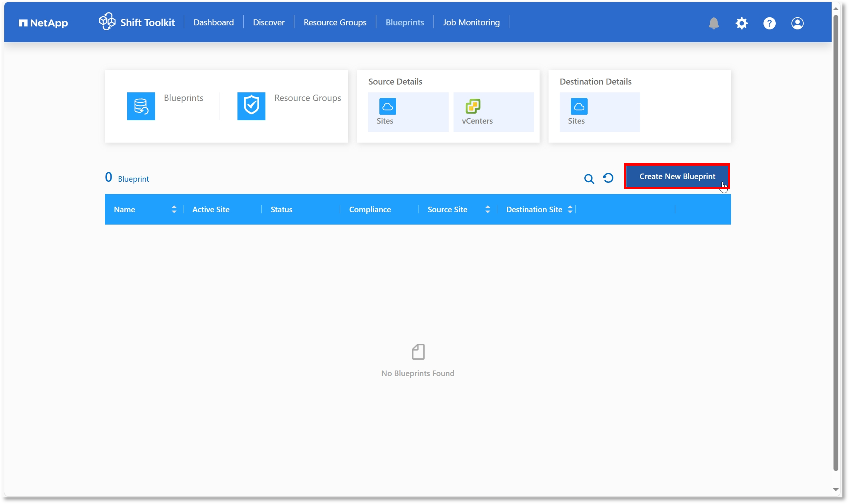Refresh the blueprint list

(608, 178)
